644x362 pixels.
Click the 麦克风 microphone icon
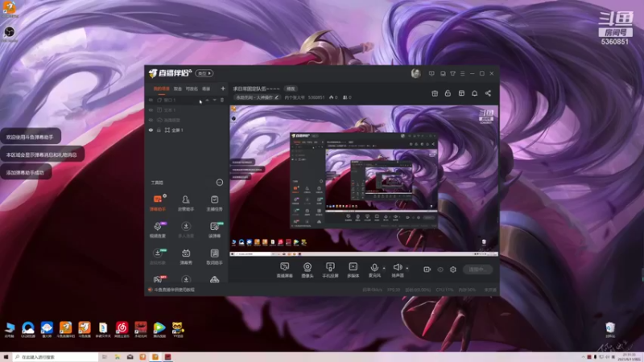coord(374,268)
